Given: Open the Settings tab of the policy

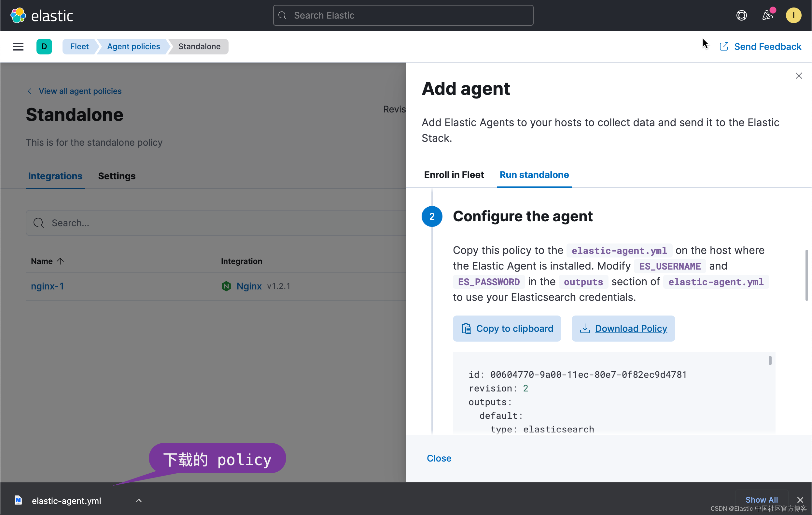Looking at the screenshot, I should click(x=117, y=176).
